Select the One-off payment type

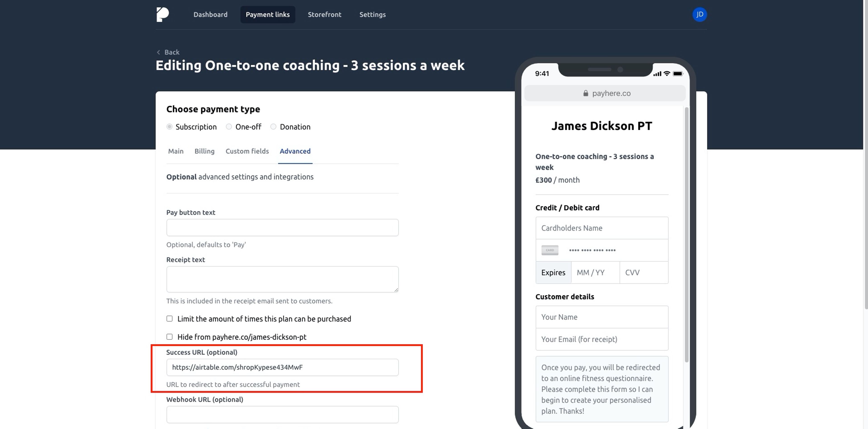(x=229, y=126)
